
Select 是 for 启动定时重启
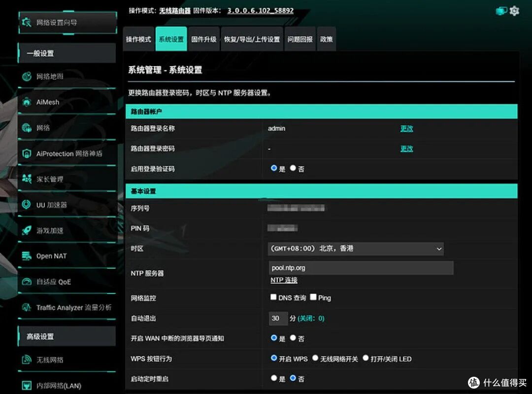click(x=274, y=378)
